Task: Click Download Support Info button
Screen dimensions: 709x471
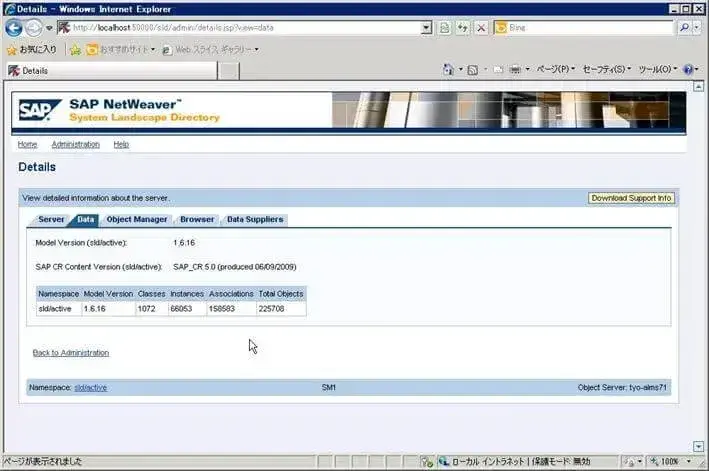Action: (631, 198)
